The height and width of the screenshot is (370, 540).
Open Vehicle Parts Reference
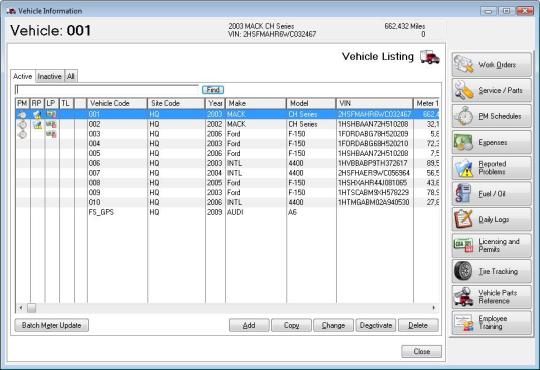[491, 297]
